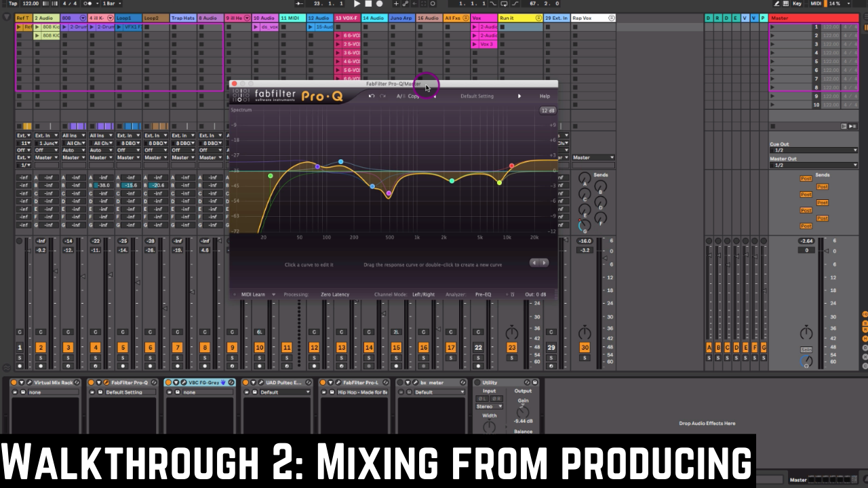This screenshot has width=868, height=488.
Task: Click the Tap tempo button
Action: coord(13,3)
